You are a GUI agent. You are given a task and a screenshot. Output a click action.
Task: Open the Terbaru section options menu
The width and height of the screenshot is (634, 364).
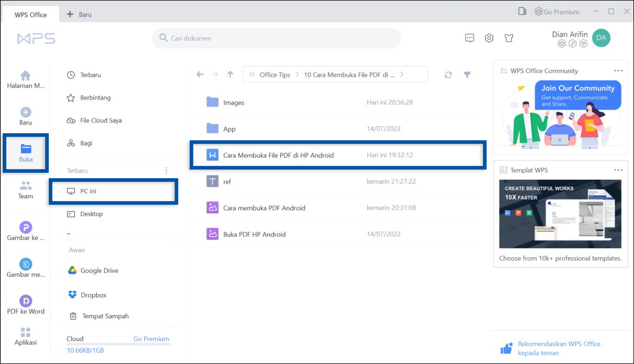coord(167,170)
